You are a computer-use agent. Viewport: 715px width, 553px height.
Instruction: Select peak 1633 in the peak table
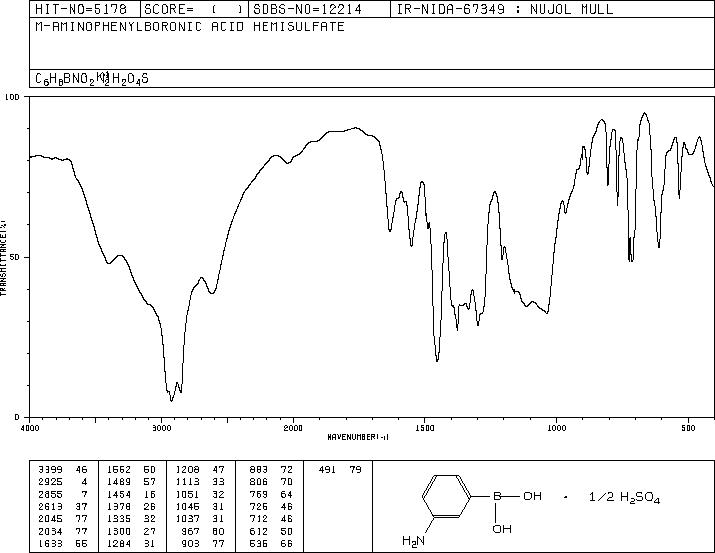(50, 544)
